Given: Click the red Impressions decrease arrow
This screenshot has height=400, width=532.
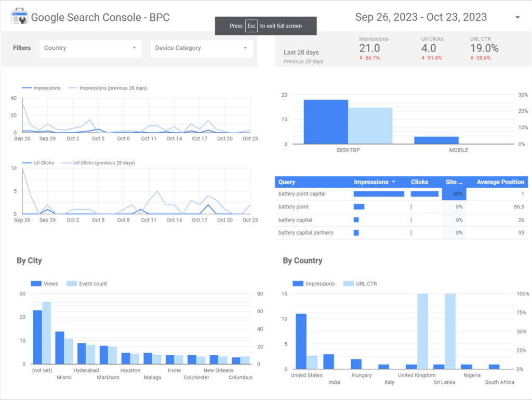Looking at the screenshot, I should (x=361, y=58).
